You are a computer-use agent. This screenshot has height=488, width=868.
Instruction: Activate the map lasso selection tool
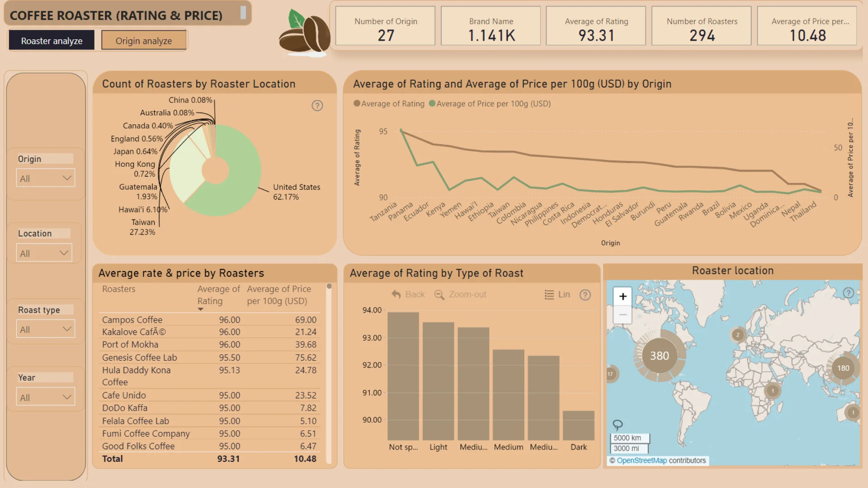pos(618,425)
